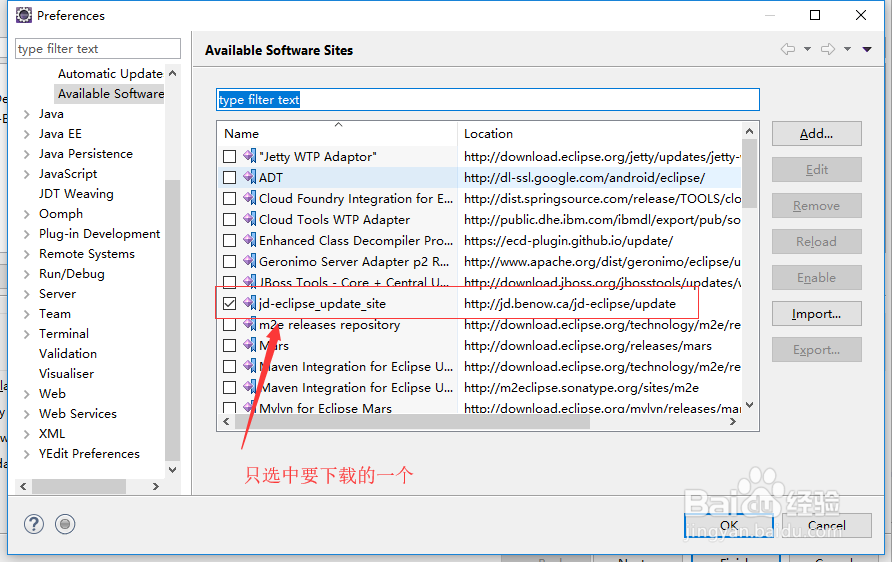Click the site icon beside Cloud Tools WTP Adapter
Image resolution: width=892 pixels, height=562 pixels.
pos(249,219)
